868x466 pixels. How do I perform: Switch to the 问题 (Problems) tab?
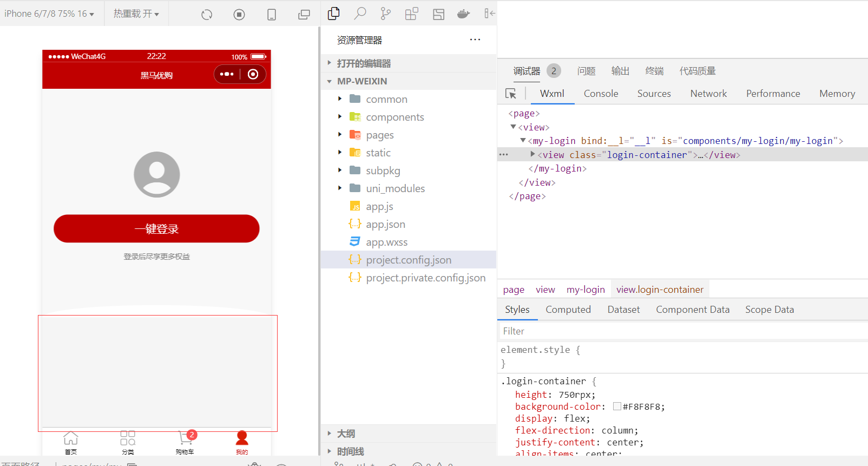586,71
